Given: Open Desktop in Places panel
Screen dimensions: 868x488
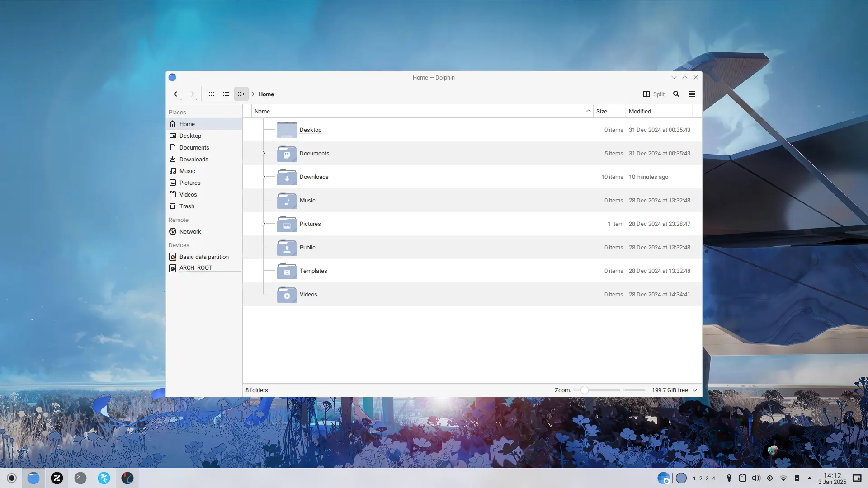Looking at the screenshot, I should [204, 136].
